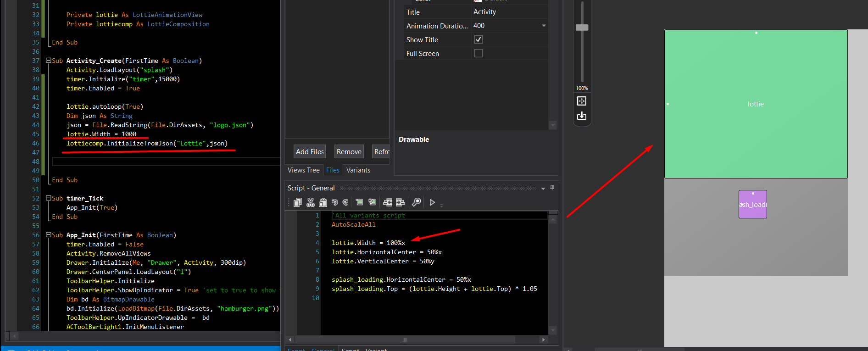
Task: Collapse the App_Init sub region
Action: tap(48, 235)
